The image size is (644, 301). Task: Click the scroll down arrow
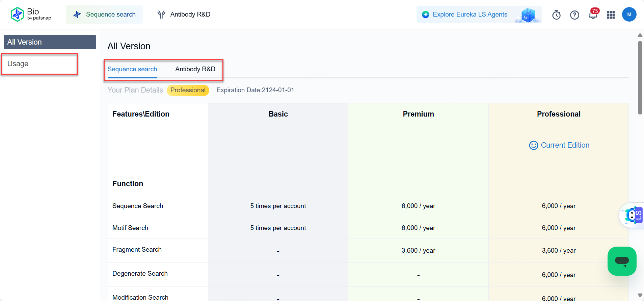pyautogui.click(x=640, y=295)
